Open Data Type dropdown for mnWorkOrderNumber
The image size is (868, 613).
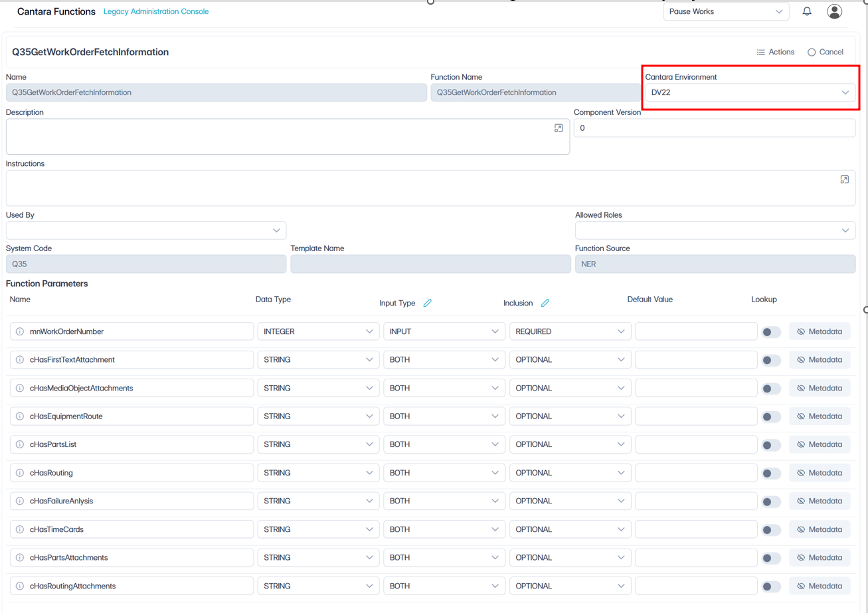319,331
